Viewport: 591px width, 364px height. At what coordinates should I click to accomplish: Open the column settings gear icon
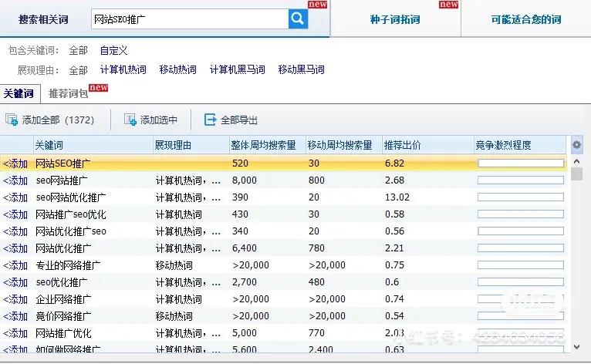pos(576,145)
